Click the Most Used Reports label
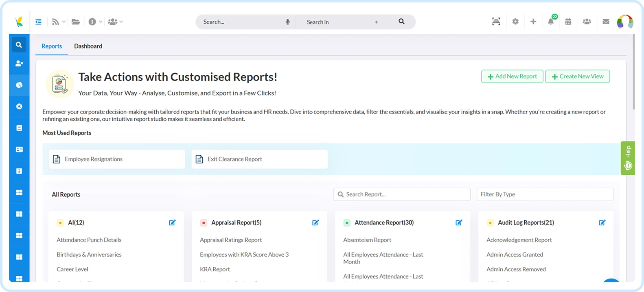 pos(67,133)
